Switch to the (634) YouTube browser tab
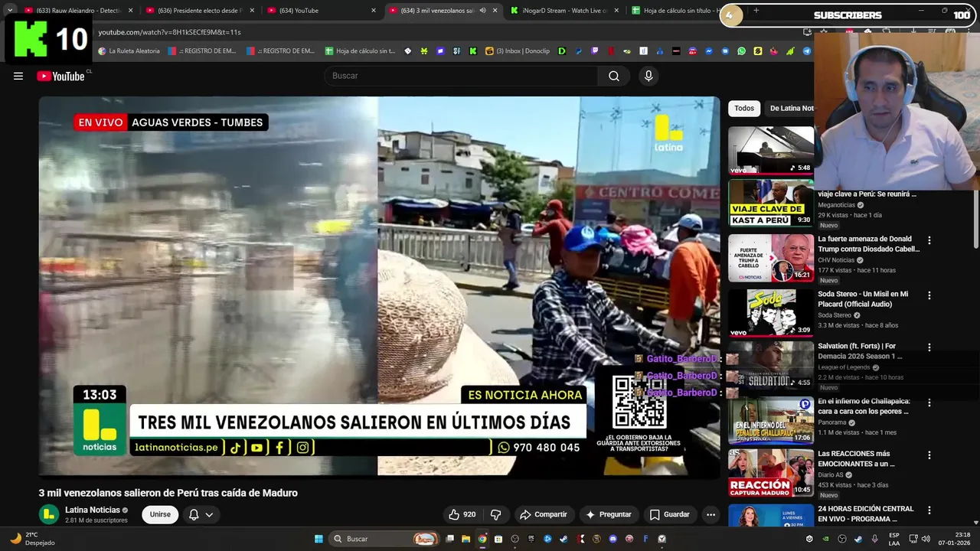This screenshot has width=980, height=551. click(x=322, y=11)
